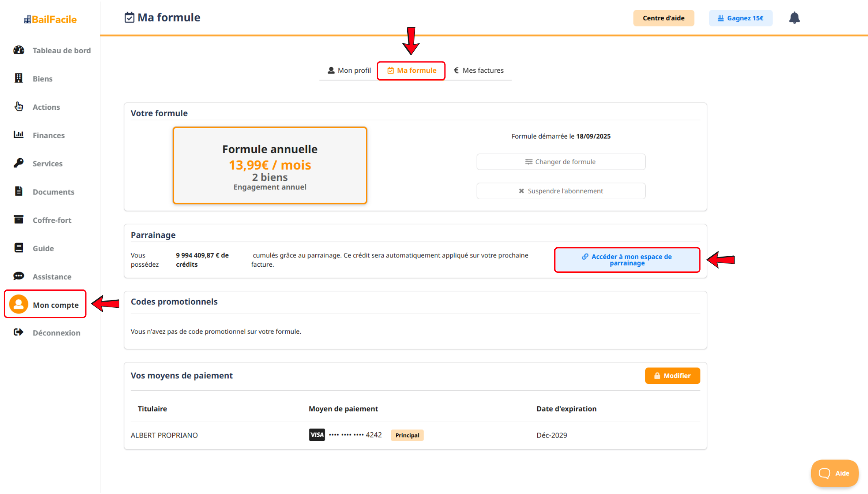
Task: Click Suspendre l'abonnement button
Action: (x=560, y=191)
